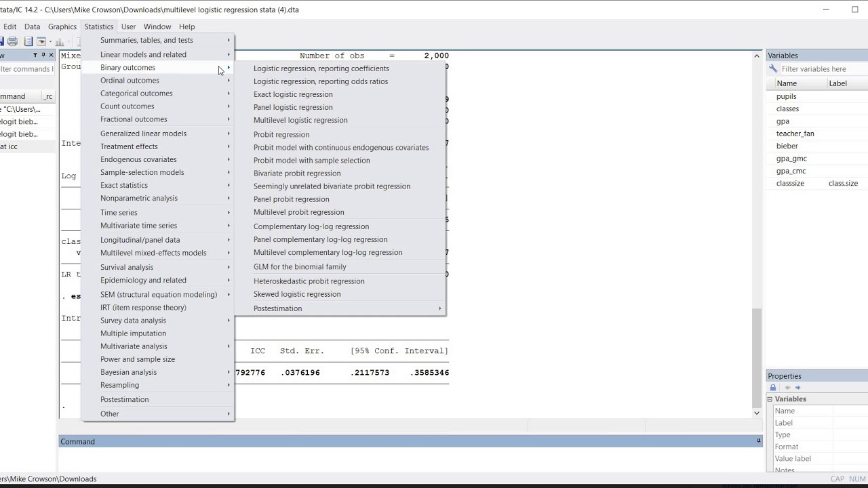Collapse the Variables group in Properties

pyautogui.click(x=770, y=399)
